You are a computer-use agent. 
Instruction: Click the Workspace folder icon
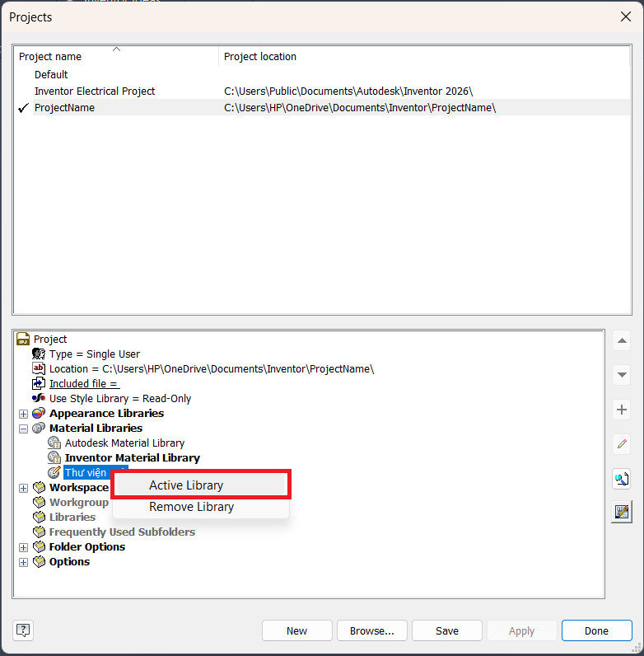[39, 487]
